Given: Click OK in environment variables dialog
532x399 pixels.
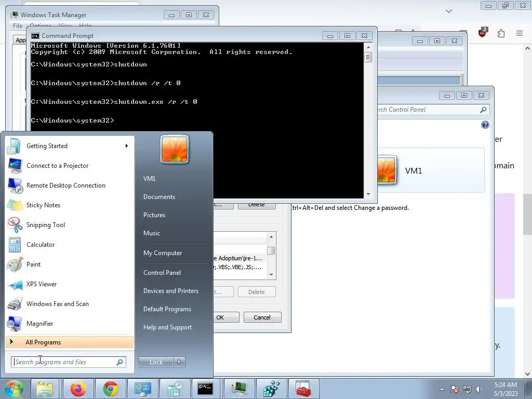Looking at the screenshot, I should click(x=226, y=317).
